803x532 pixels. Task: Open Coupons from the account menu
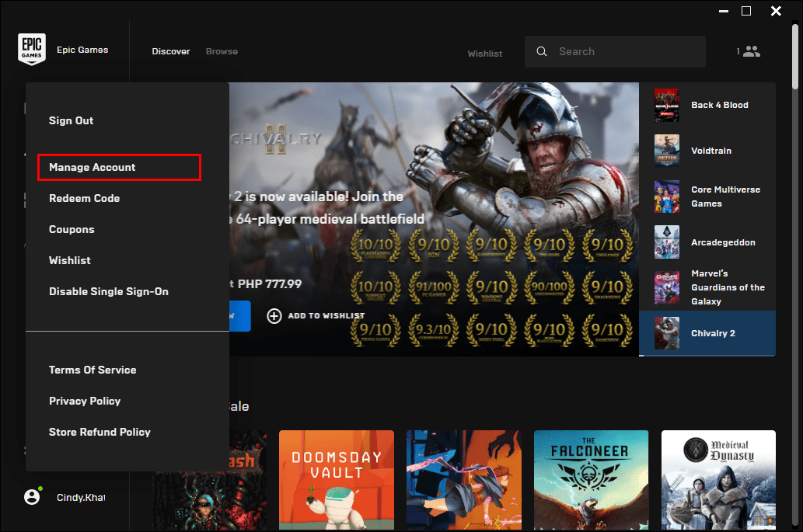[x=72, y=230]
